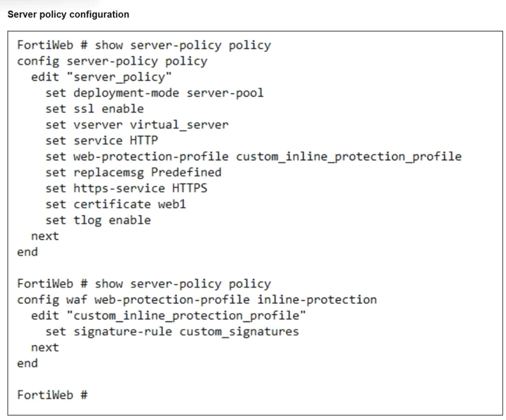This screenshot has height=420, width=506.
Task: Click the 'config server-policy policy' line
Action: [x=112, y=61]
